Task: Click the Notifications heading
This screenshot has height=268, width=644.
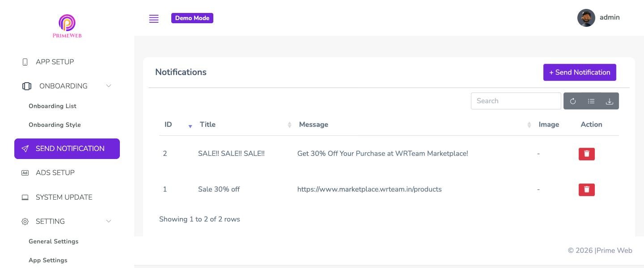Action: 181,72
